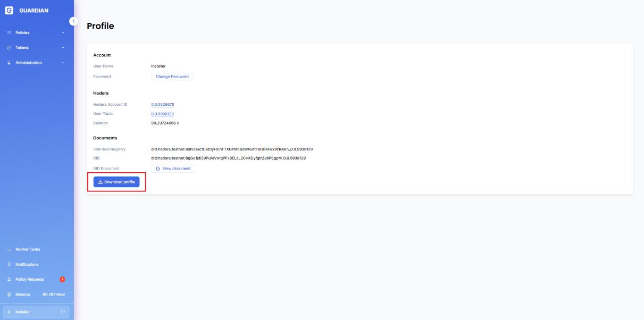The height and width of the screenshot is (320, 644).
Task: Click the Worker Tasks list icon
Action: coord(9,249)
